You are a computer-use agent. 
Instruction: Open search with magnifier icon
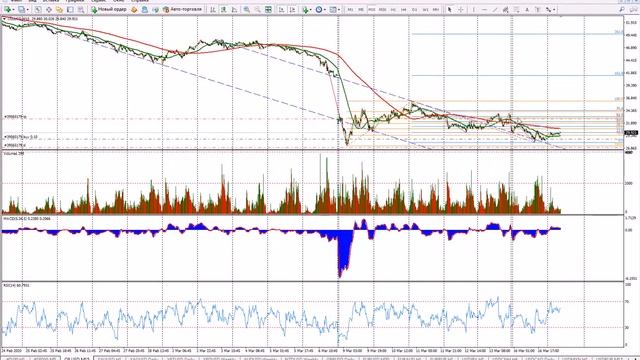[x=622, y=9]
